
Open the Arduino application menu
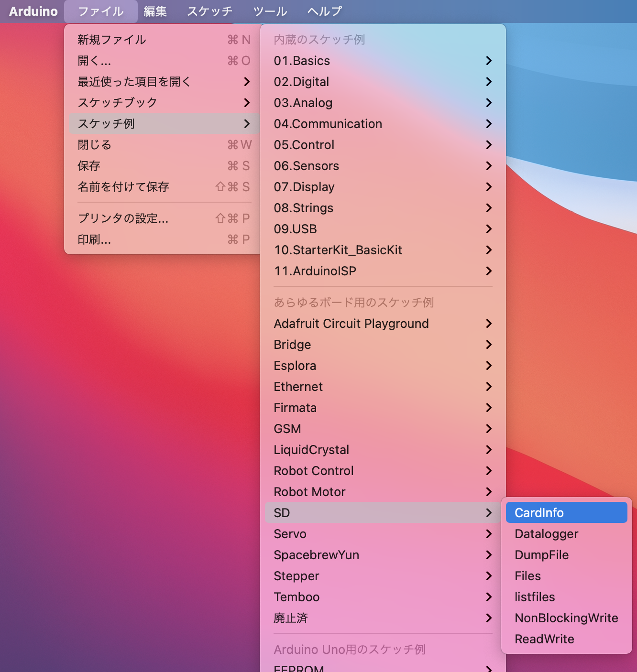(33, 11)
